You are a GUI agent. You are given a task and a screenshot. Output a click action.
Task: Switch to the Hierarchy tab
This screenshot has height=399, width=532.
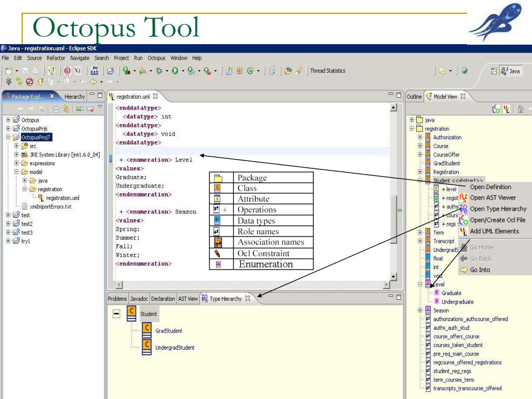click(75, 97)
